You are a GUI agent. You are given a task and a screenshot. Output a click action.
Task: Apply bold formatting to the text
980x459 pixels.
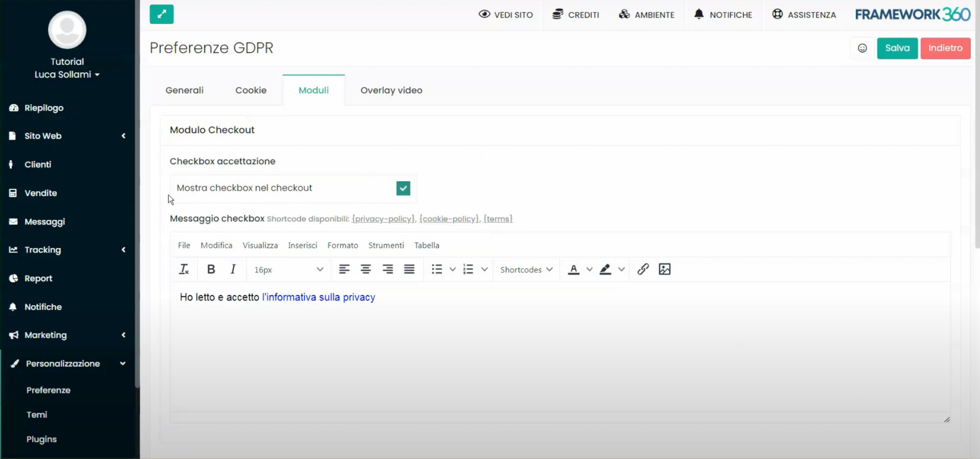point(210,269)
